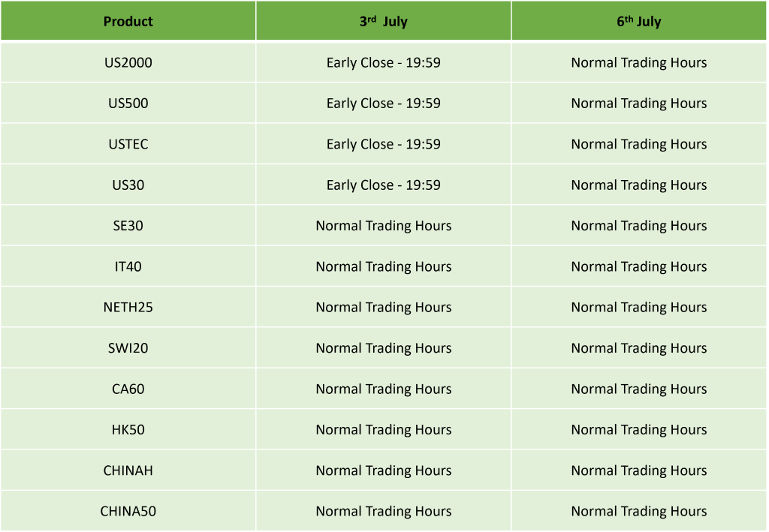
Task: Select the SE30 product cell
Action: (x=128, y=226)
